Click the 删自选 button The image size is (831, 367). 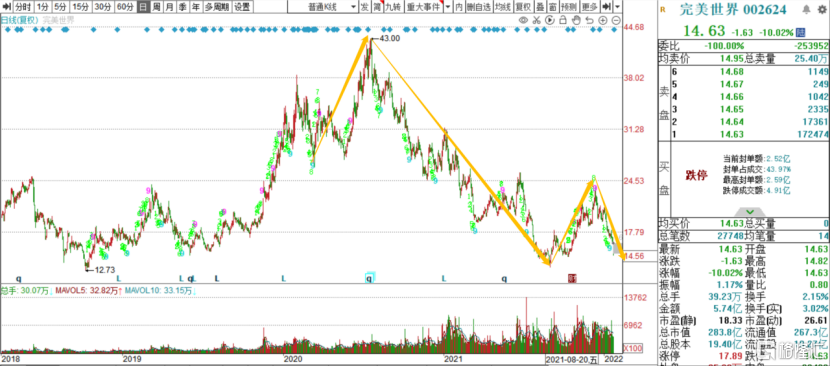click(479, 7)
